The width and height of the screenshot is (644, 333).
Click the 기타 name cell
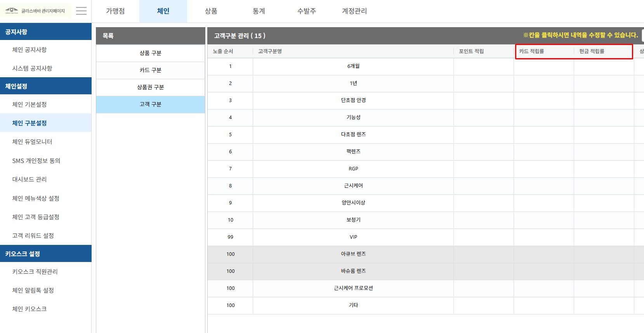[x=353, y=305]
